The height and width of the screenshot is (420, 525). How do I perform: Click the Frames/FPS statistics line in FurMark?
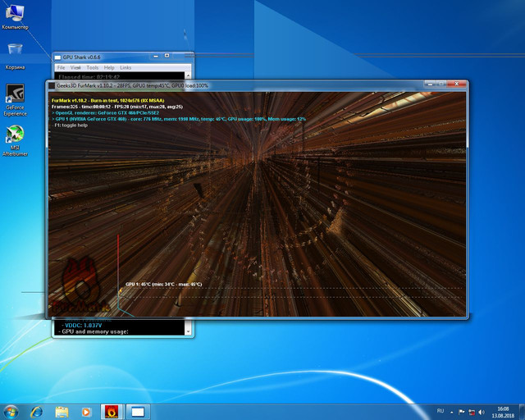(x=117, y=107)
